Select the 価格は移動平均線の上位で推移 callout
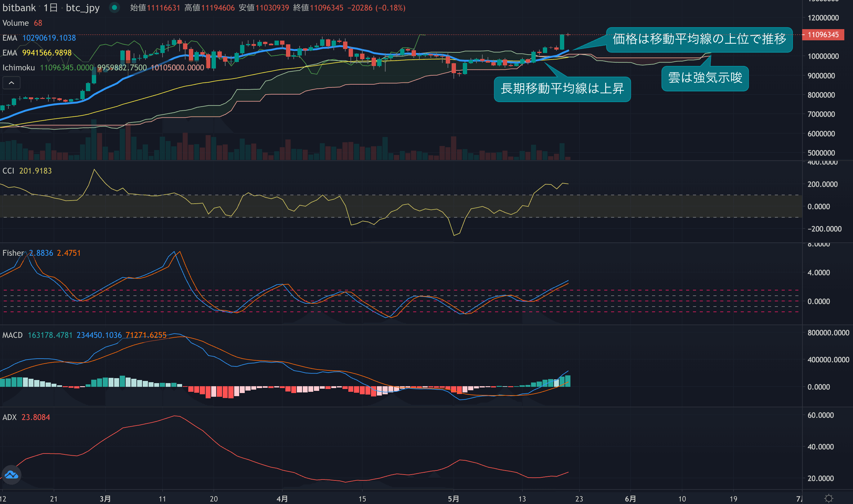853x504 pixels. [699, 39]
